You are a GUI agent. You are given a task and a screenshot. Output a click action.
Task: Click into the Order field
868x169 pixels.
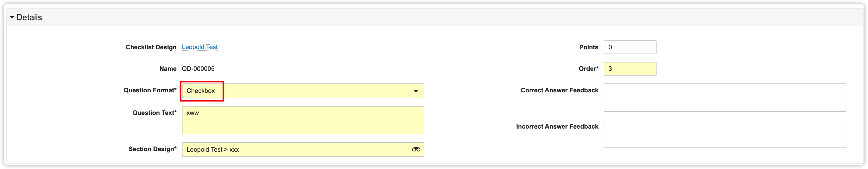point(629,68)
